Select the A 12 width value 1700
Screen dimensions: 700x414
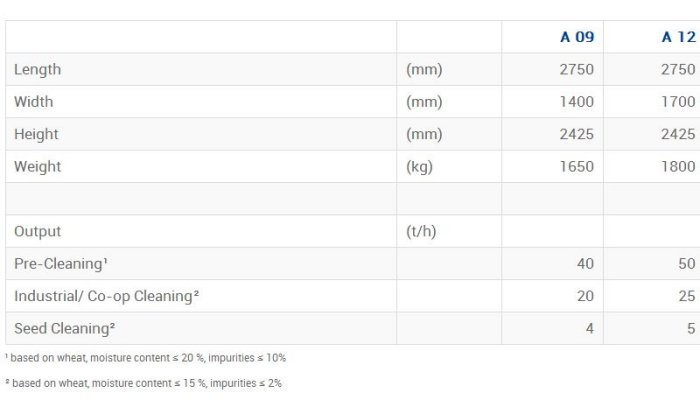(678, 102)
